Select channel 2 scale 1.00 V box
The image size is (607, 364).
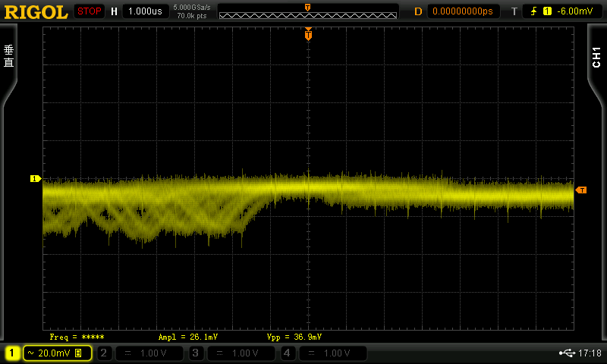pos(149,353)
